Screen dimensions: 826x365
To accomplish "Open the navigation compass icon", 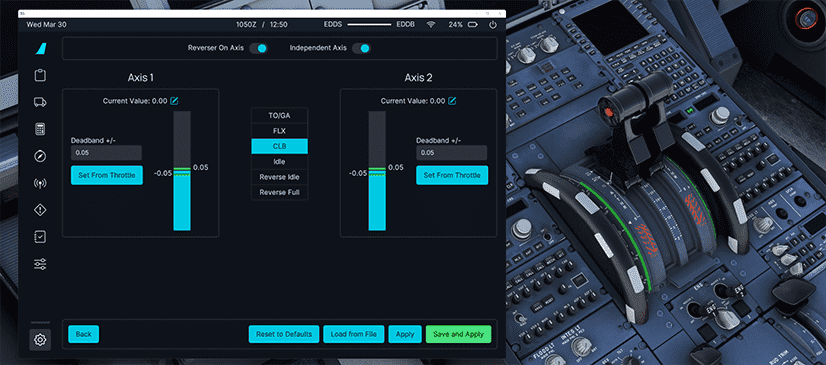I will (40, 156).
